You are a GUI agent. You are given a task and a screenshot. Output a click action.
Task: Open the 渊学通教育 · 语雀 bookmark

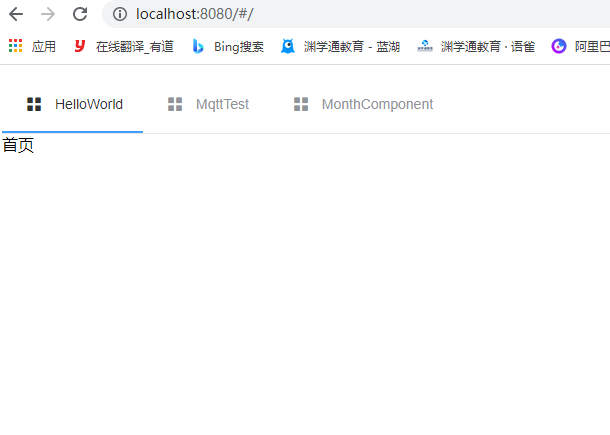488,47
